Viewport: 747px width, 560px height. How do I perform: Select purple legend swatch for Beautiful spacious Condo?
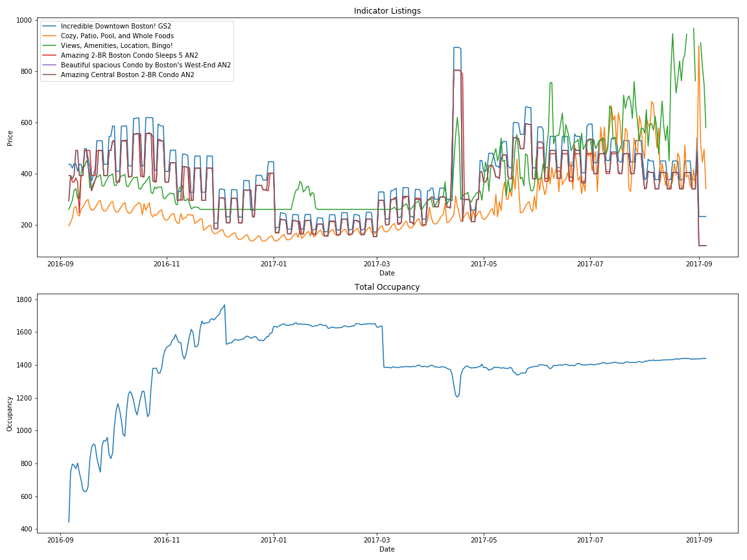click(x=51, y=65)
